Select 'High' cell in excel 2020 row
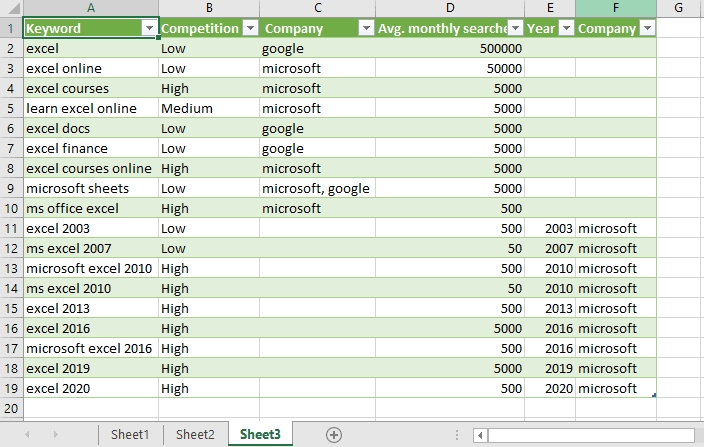This screenshot has height=447, width=704. 209,388
